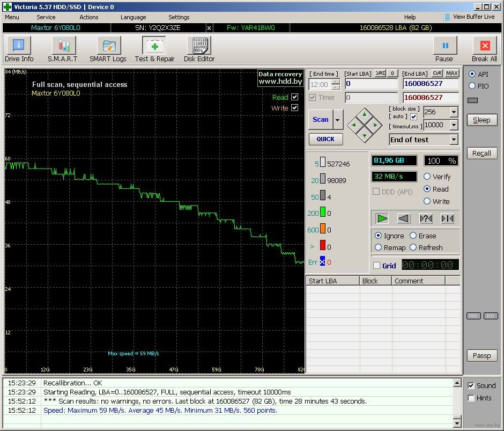Click the orange 600 ms block swatch
The height and width of the screenshot is (431, 504).
(x=323, y=229)
